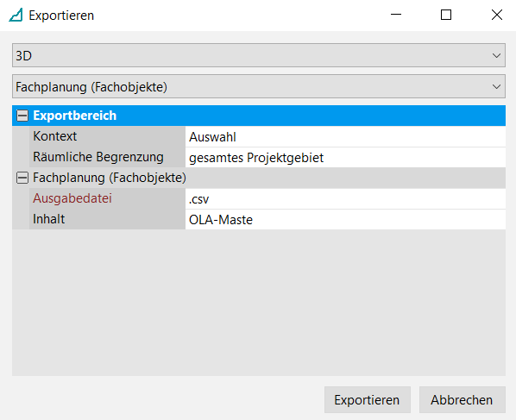This screenshot has width=516, height=420.
Task: Open the 3D dropdown list
Action: pos(259,55)
